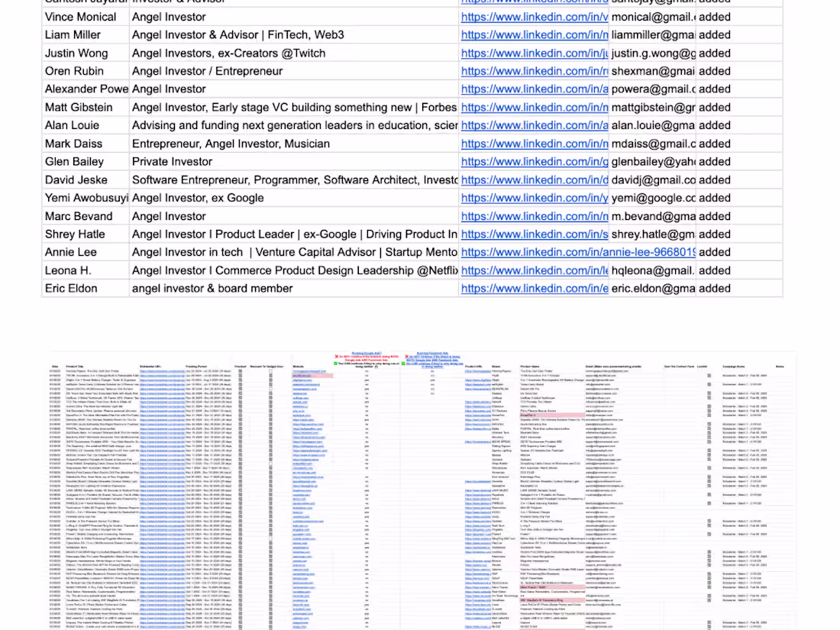This screenshot has height=630, width=840.
Task: Select the 'Oren Rubin' name cell
Action: (x=86, y=71)
